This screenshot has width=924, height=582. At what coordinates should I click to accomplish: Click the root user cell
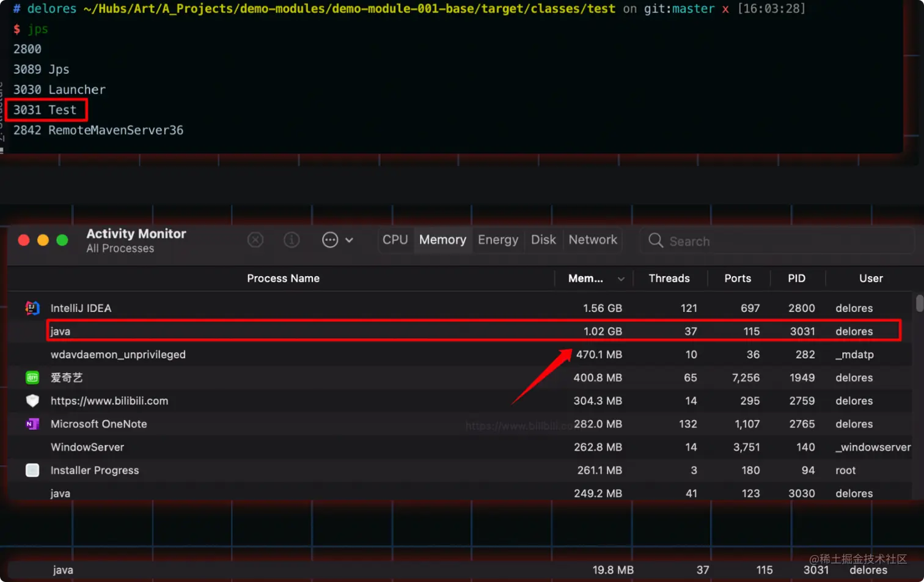[x=846, y=470]
